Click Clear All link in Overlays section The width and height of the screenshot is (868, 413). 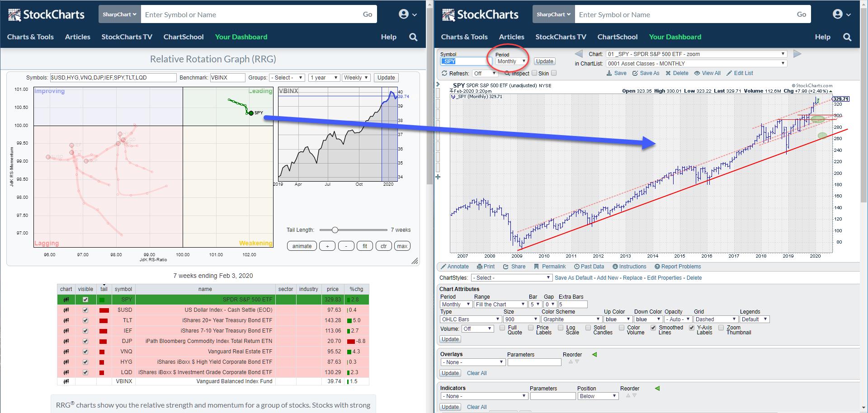(477, 373)
